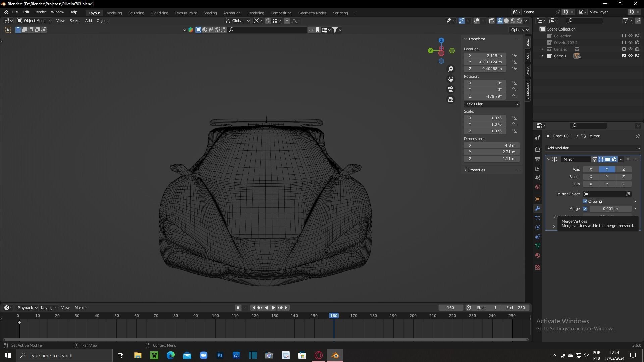The width and height of the screenshot is (644, 362).
Task: Open Global transform orientation dropdown
Action: pyautogui.click(x=237, y=21)
